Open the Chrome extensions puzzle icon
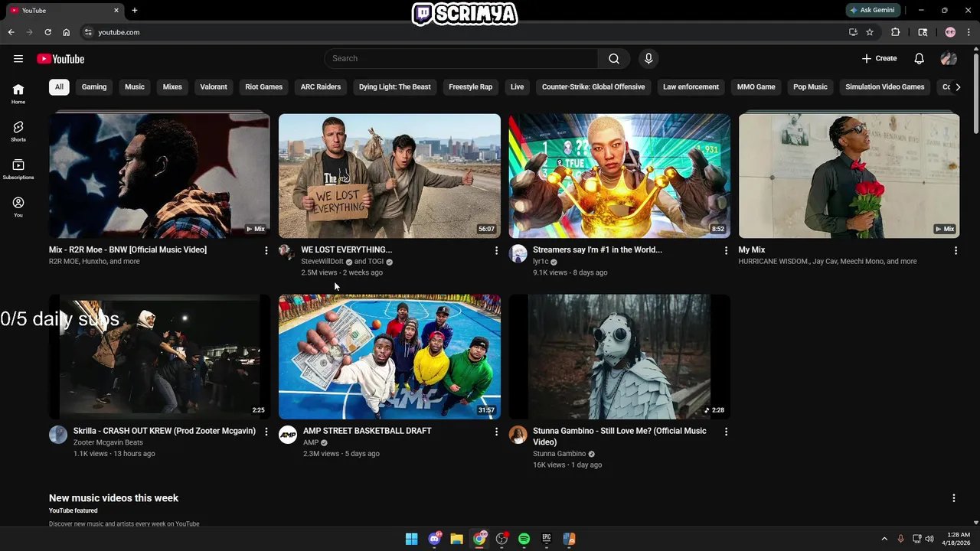 click(x=896, y=32)
